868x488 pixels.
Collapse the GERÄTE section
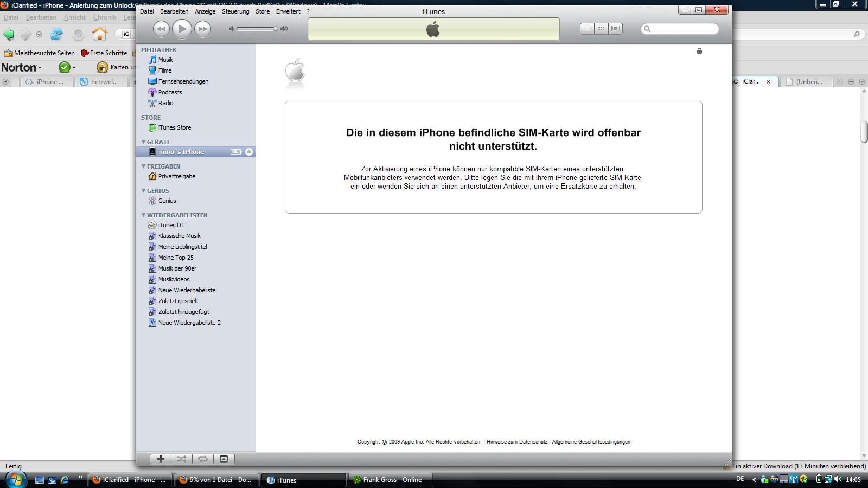(144, 142)
